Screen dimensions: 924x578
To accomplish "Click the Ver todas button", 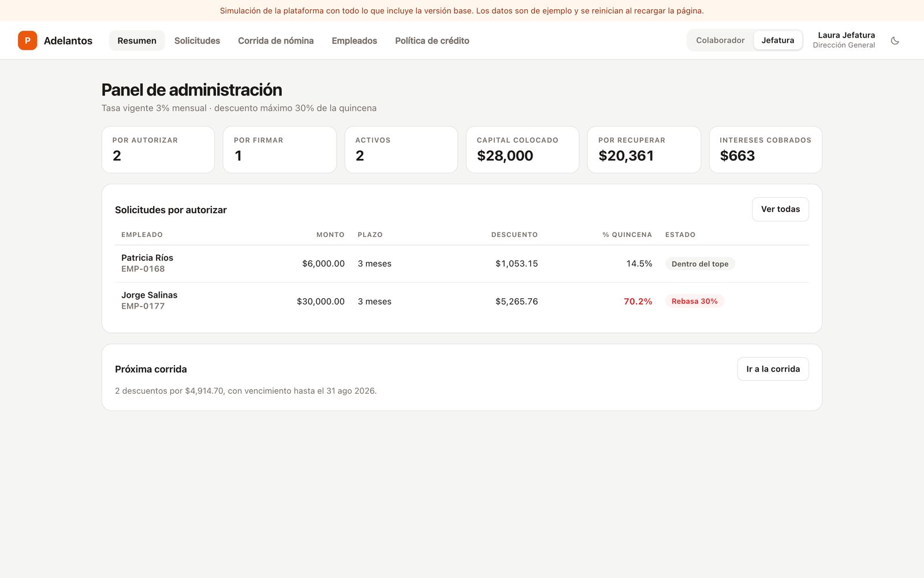I will (x=780, y=209).
